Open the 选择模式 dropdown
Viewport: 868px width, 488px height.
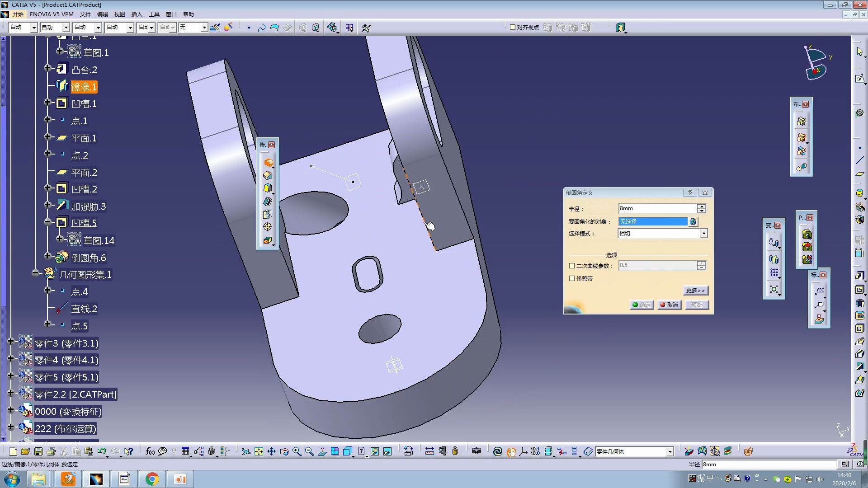point(703,234)
